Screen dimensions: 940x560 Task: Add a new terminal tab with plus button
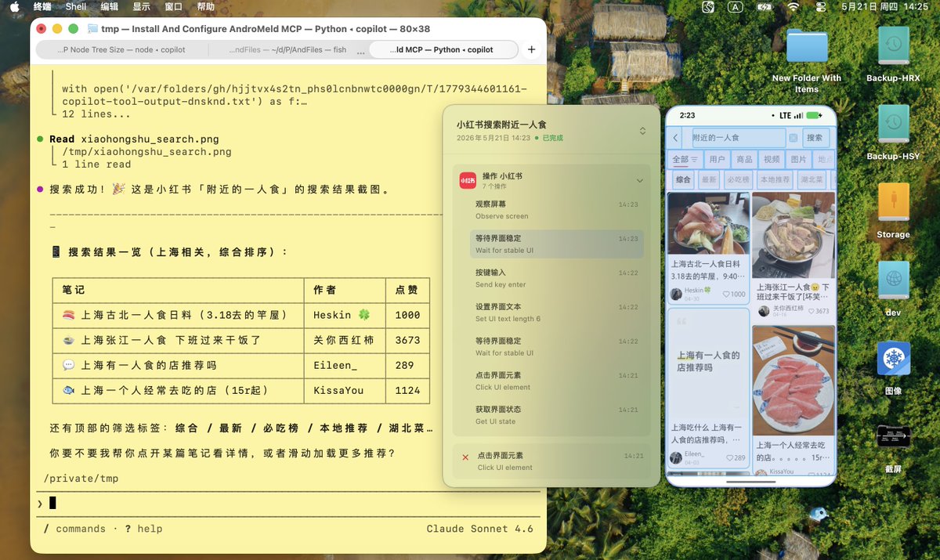[x=531, y=49]
